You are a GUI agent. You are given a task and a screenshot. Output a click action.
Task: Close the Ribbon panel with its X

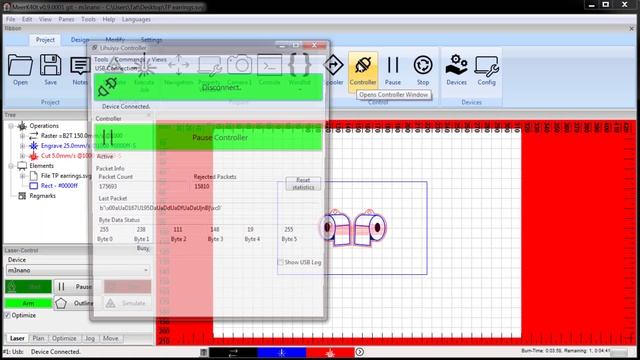point(631,28)
